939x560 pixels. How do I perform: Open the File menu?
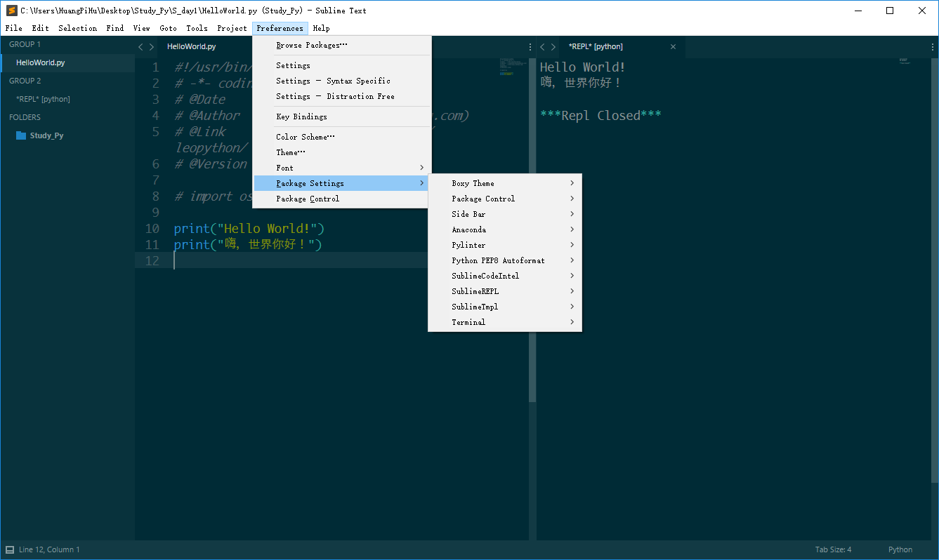[13, 28]
